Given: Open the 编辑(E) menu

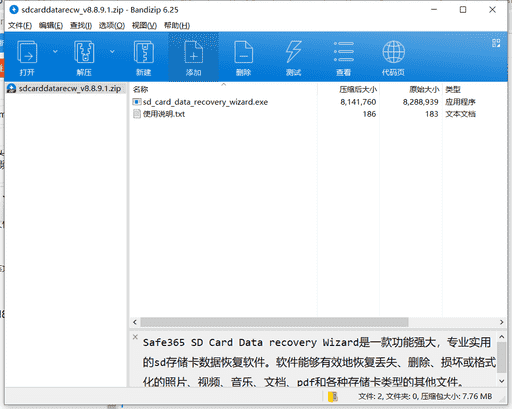Looking at the screenshot, I should coord(51,25).
